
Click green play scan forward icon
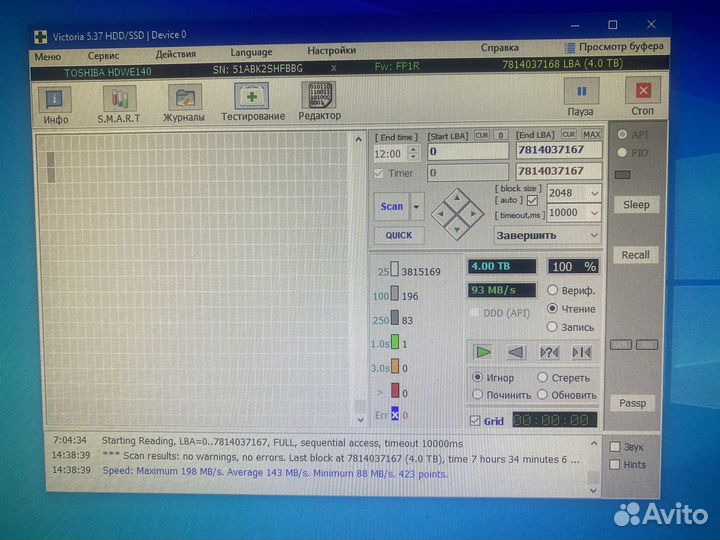tap(483, 353)
